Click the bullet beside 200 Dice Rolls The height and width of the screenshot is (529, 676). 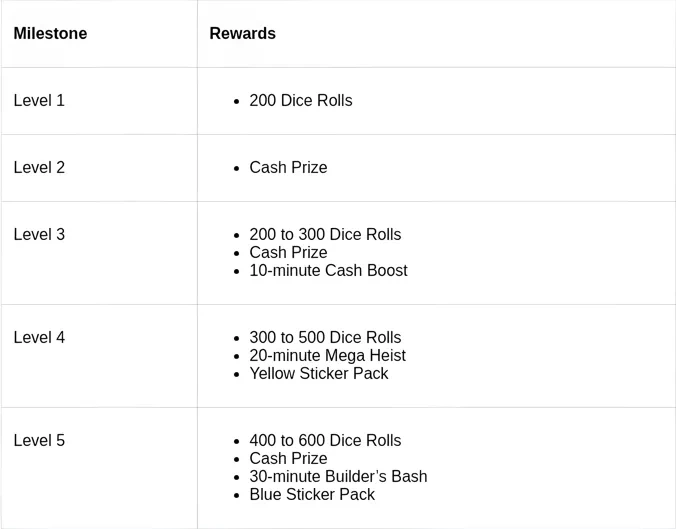pos(236,102)
